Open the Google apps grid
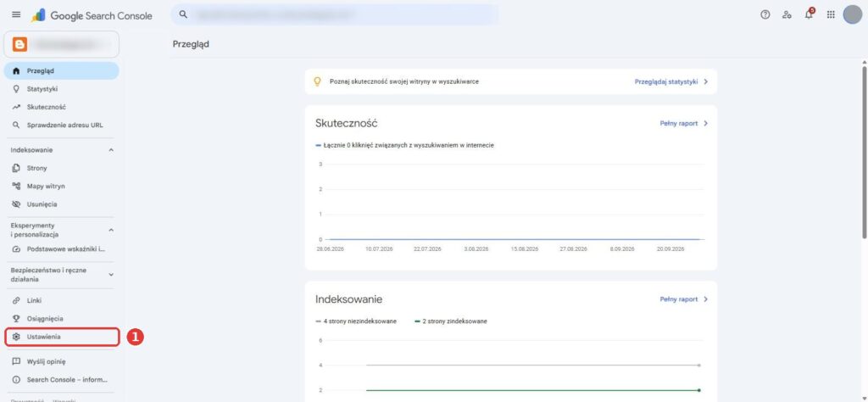Viewport: 868px width, 402px height. (831, 15)
